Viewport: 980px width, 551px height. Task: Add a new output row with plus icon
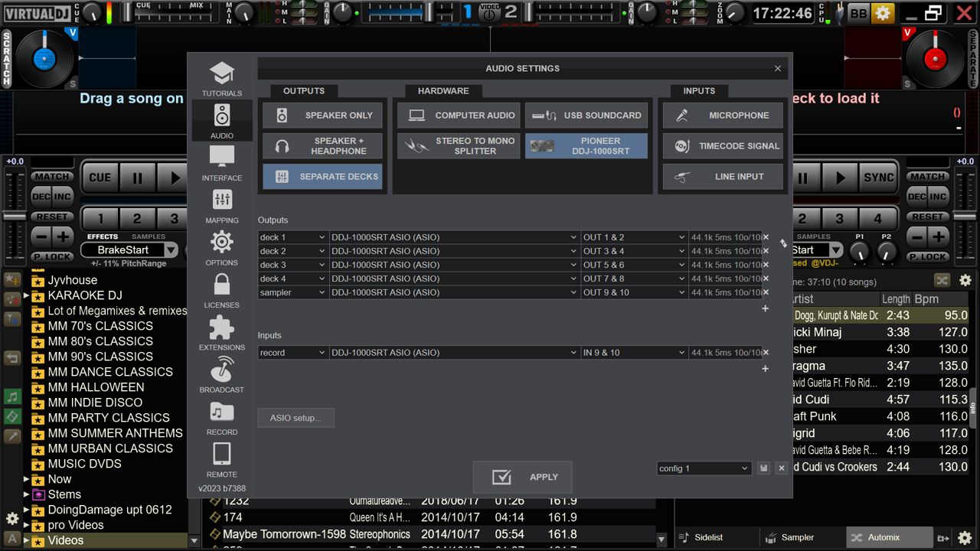pos(766,308)
